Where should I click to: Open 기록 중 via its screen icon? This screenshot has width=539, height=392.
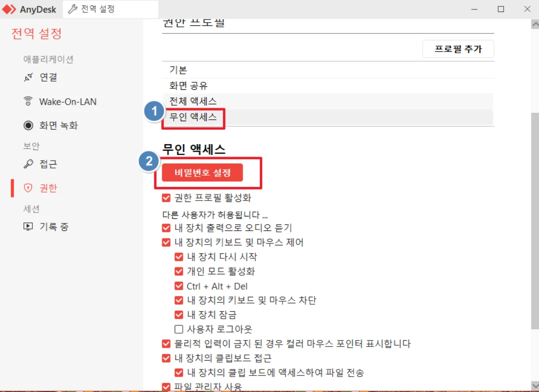(x=28, y=226)
